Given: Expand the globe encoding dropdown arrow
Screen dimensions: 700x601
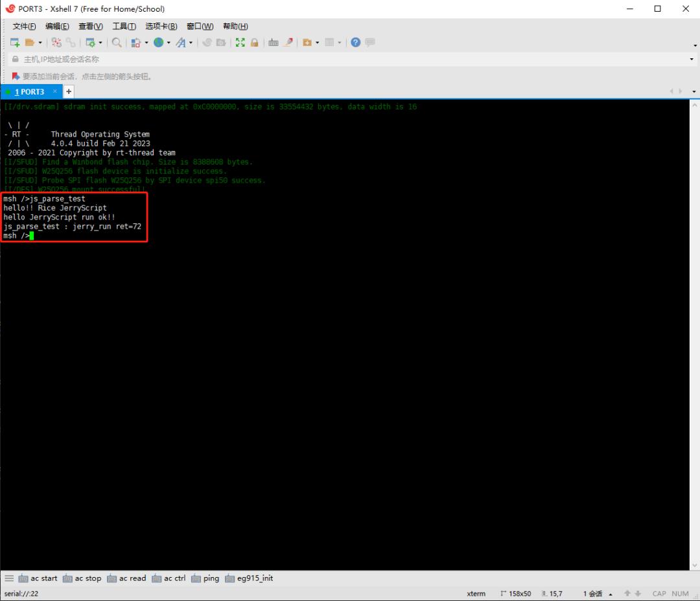Looking at the screenshot, I should click(169, 43).
